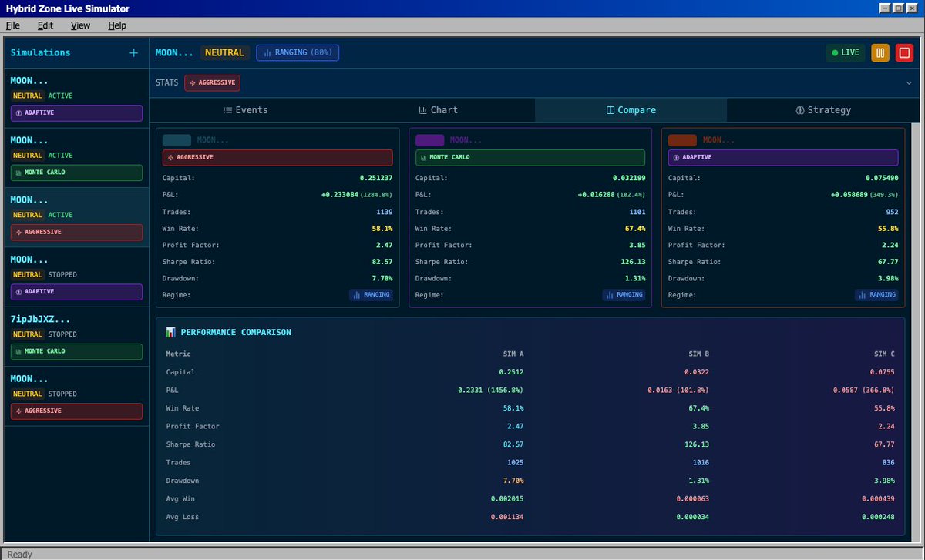The height and width of the screenshot is (560, 925).
Task: Click the orange color swatch in the ADAPTIVE card
Action: pos(682,140)
